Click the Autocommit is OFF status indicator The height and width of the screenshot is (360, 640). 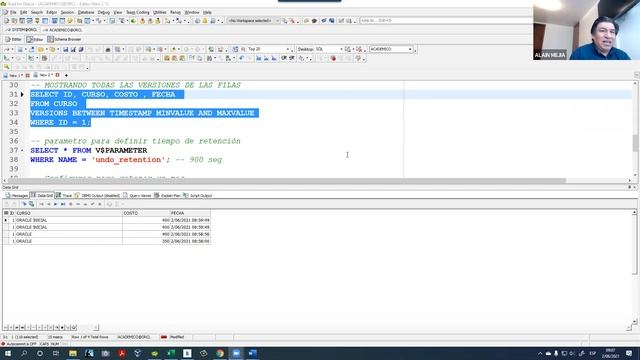click(19, 344)
